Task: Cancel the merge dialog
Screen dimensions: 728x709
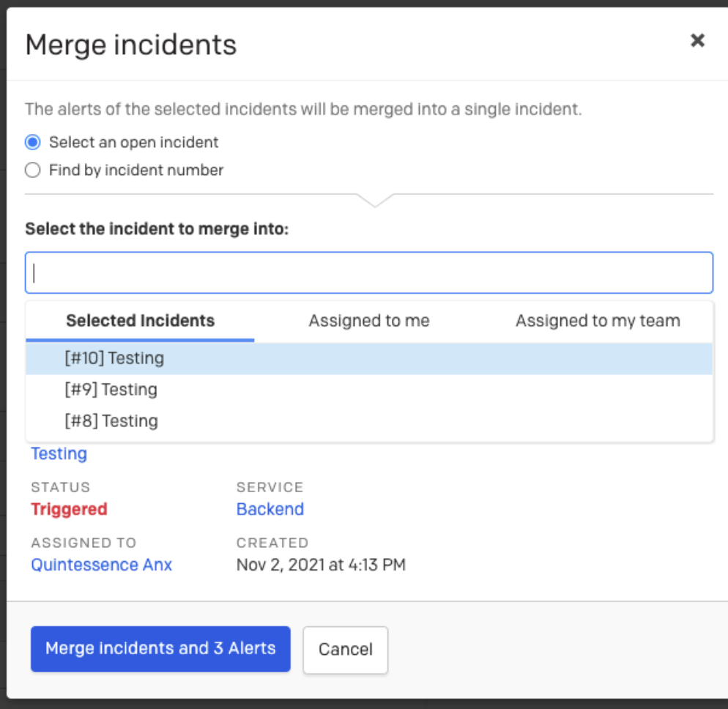Action: 345,650
